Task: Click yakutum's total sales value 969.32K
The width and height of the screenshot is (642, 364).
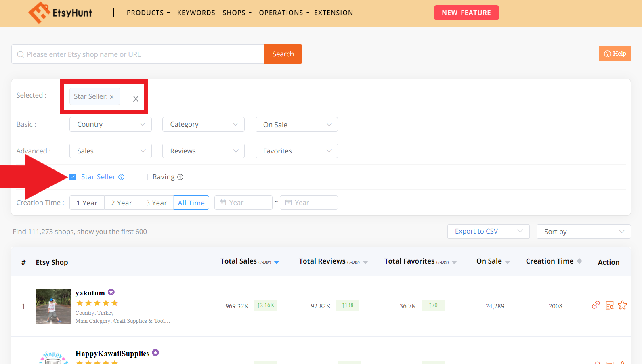Action: (237, 306)
